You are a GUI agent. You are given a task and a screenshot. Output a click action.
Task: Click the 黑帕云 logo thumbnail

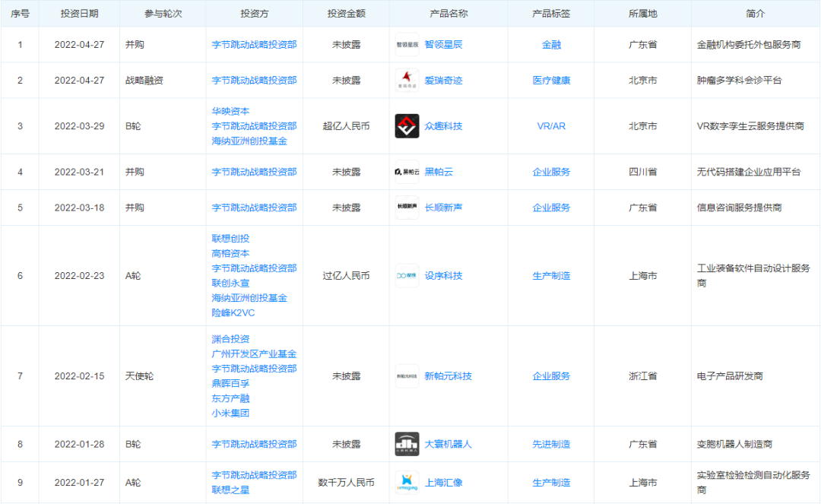tap(407, 173)
